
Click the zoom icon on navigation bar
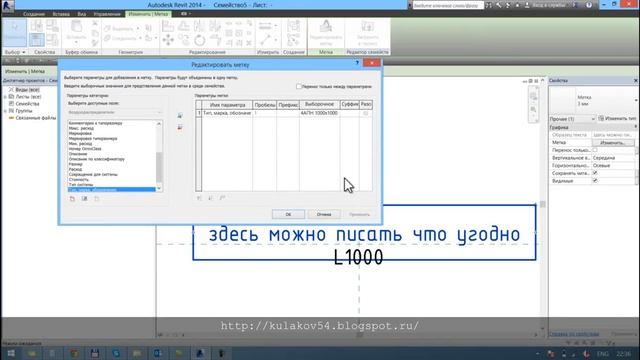533,109
